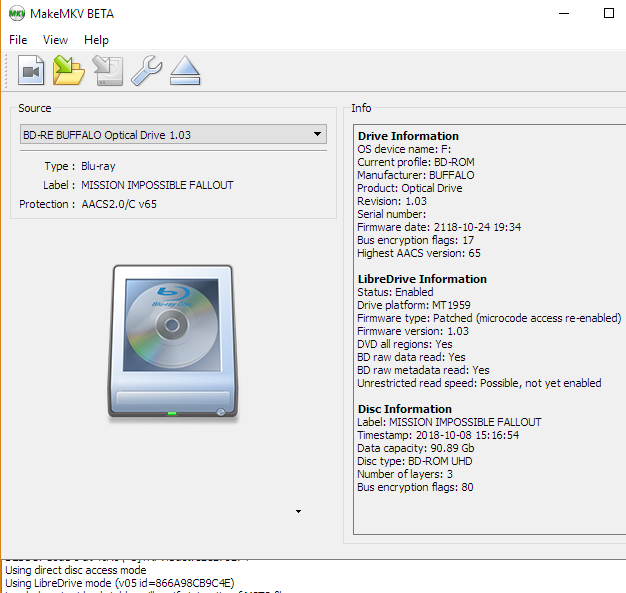The height and width of the screenshot is (593, 626).
Task: Expand the BD-RE BUFFALO Optical Drive dropdown
Action: 173,135
